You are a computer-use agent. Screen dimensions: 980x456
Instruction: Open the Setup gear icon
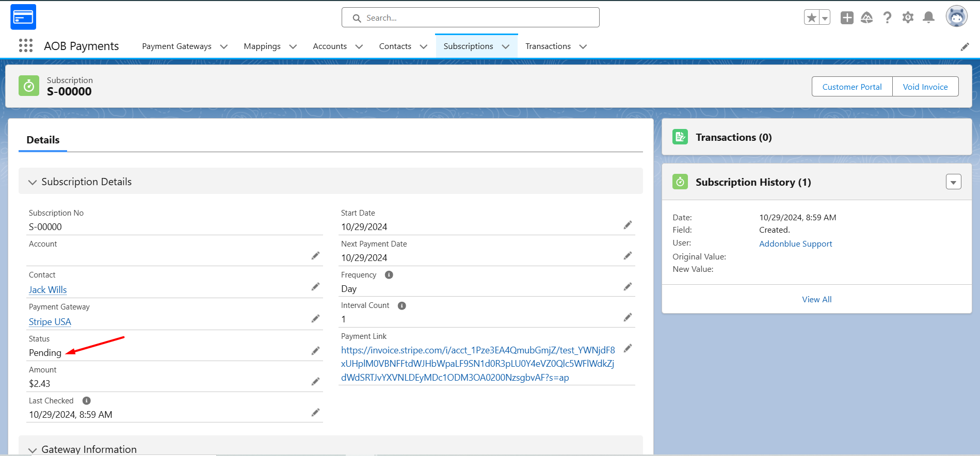tap(908, 18)
